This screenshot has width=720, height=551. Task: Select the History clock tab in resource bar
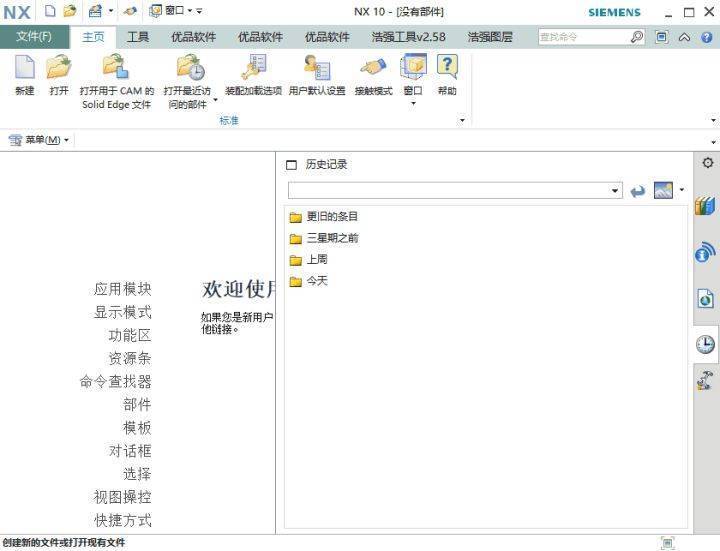point(705,344)
